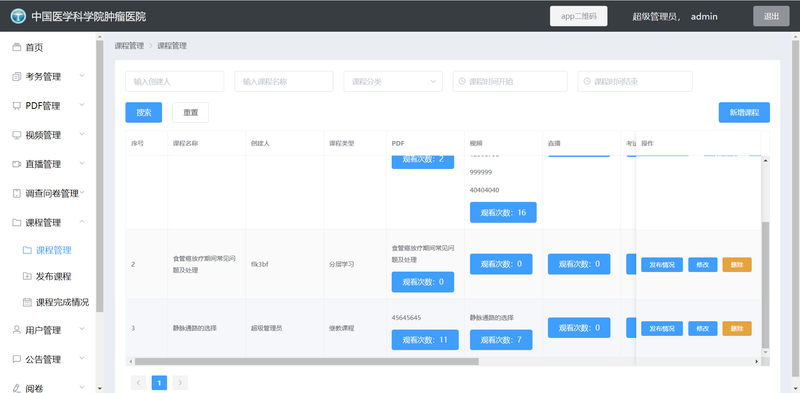This screenshot has width=800, height=393.
Task: Click the app二维码 button
Action: (579, 16)
